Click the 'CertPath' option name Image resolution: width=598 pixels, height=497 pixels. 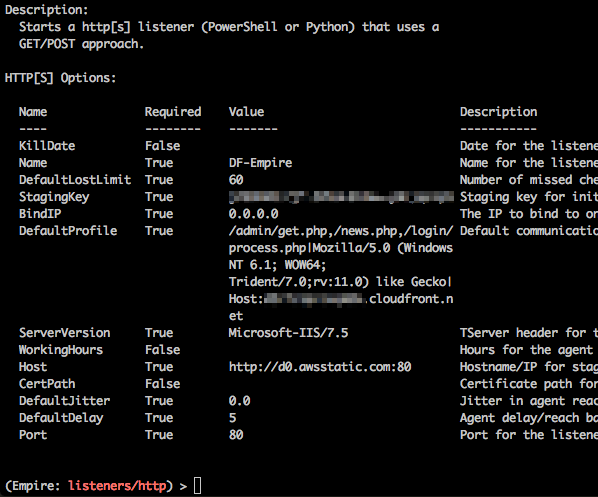(x=47, y=384)
